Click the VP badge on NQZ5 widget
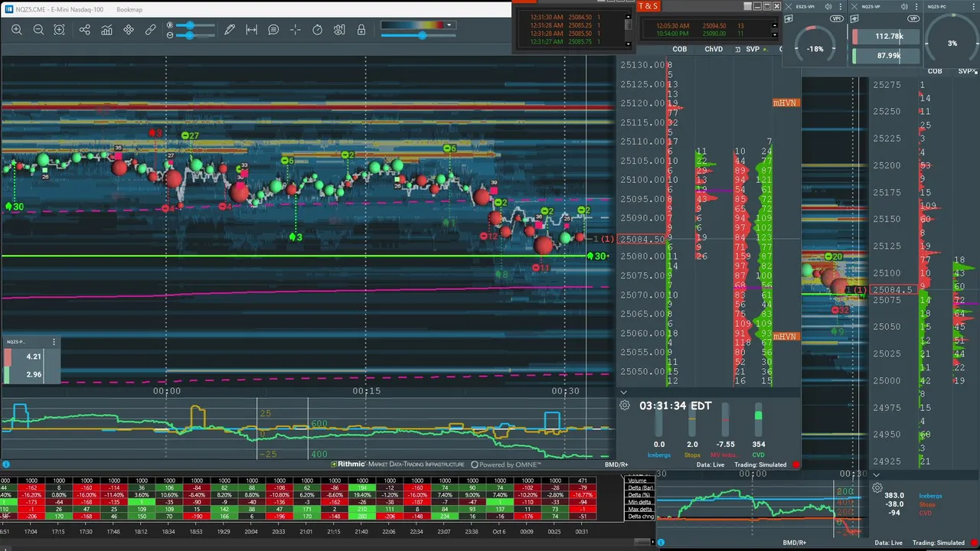The width and height of the screenshot is (980, 551). [x=913, y=17]
